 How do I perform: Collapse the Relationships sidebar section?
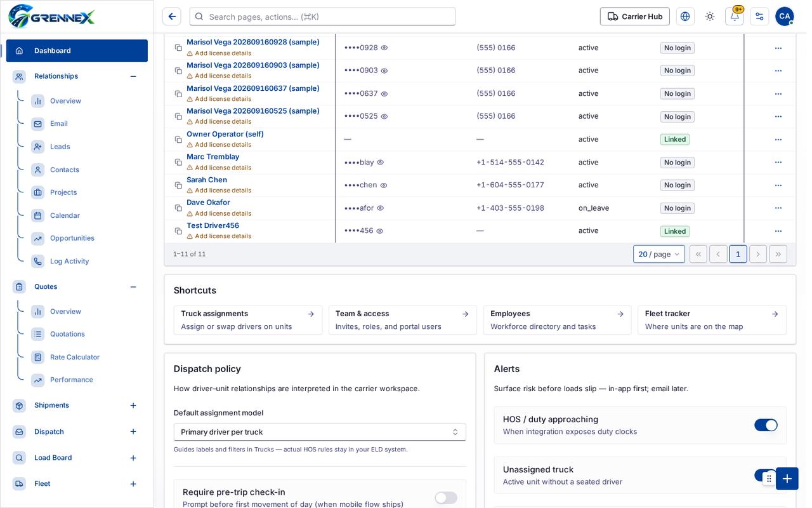[133, 76]
